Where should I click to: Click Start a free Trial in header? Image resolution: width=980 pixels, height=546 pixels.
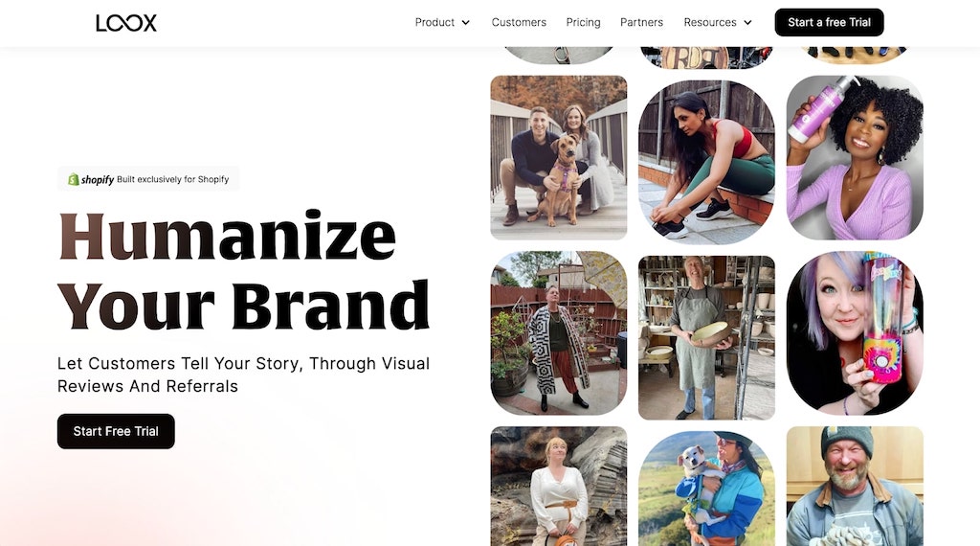[x=829, y=23]
